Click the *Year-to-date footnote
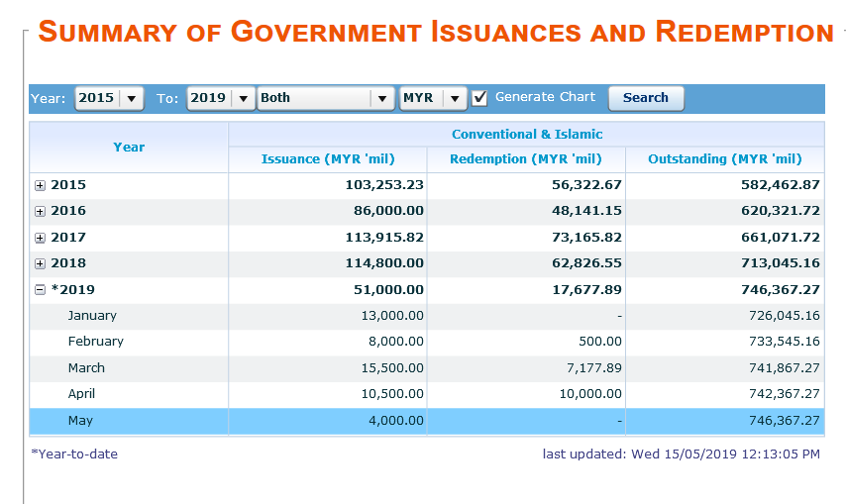The image size is (846, 504). click(x=74, y=454)
